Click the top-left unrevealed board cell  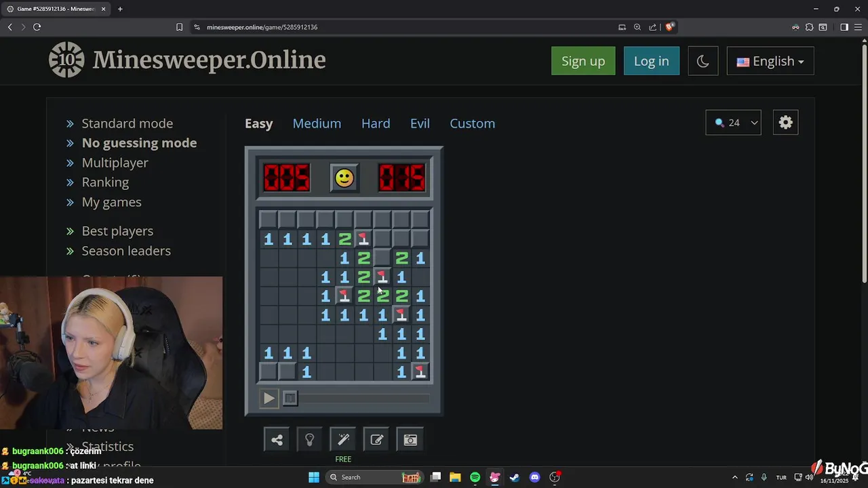(x=268, y=220)
